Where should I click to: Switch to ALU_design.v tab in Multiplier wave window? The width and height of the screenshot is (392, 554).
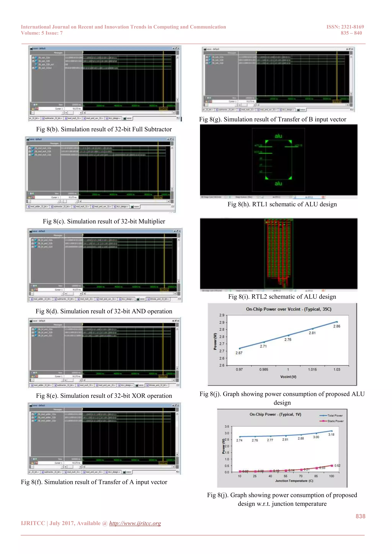pos(121,207)
